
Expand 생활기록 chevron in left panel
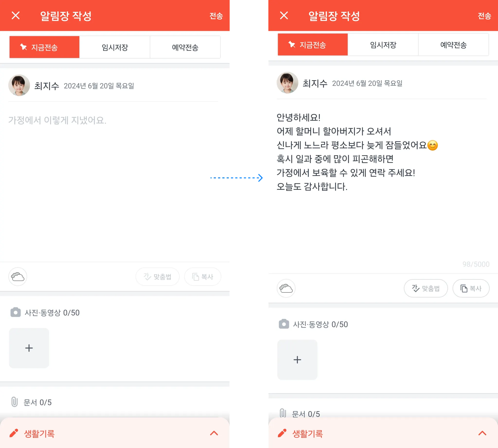click(x=214, y=433)
